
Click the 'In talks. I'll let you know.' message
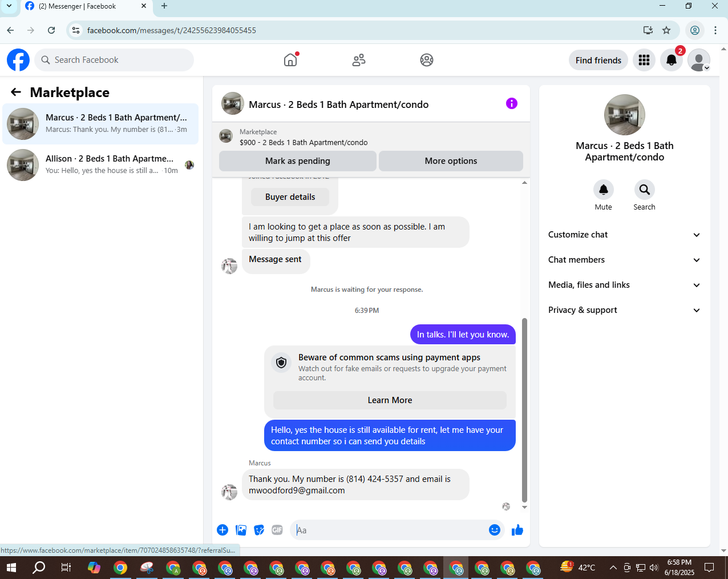[x=463, y=335]
